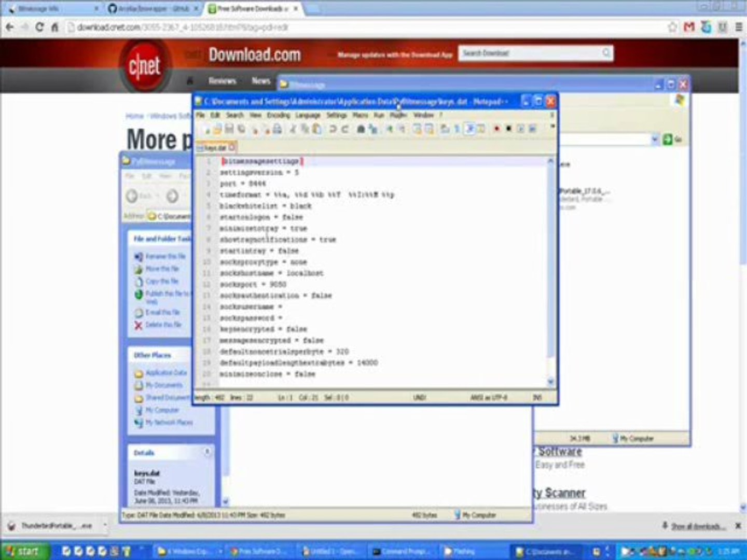Open the Language menu in Notepad++
The image size is (747, 560).
(308, 115)
